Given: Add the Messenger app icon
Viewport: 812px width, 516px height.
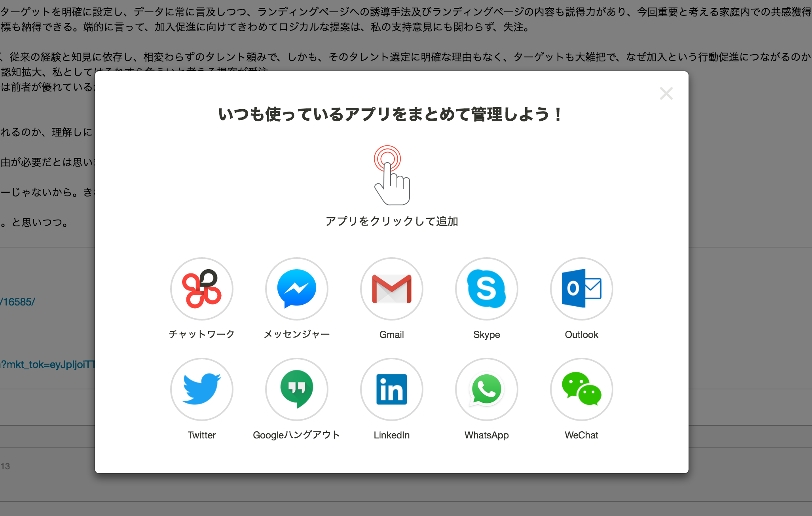Looking at the screenshot, I should [297, 289].
